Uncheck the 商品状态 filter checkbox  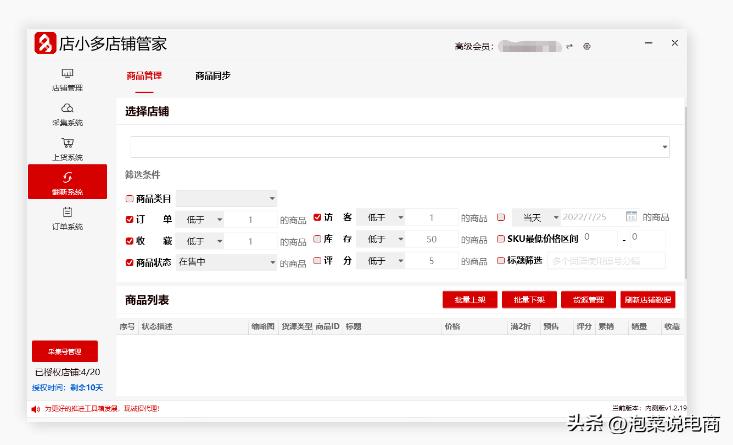129,262
